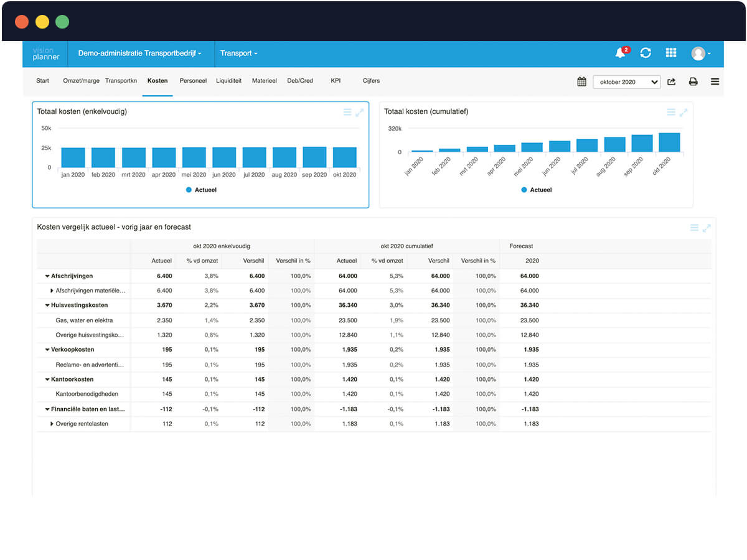
Task: Click the refresh sync icon
Action: [646, 54]
